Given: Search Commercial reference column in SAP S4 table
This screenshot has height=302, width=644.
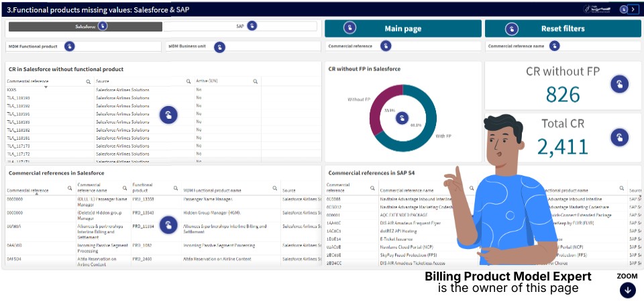Looking at the screenshot, I should click(372, 188).
